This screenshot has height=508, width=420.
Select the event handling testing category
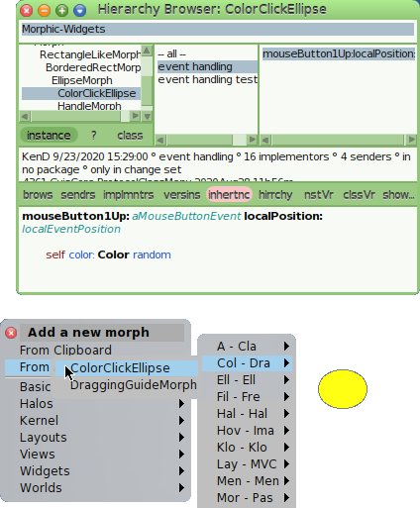tap(207, 79)
